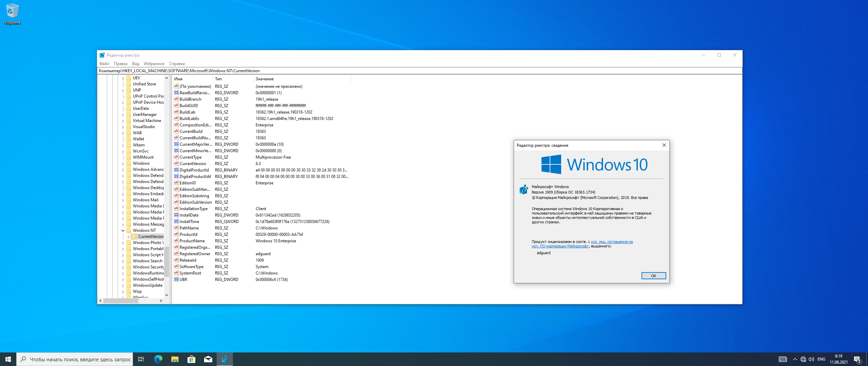Collapse the Windows NT tree node

(123, 230)
